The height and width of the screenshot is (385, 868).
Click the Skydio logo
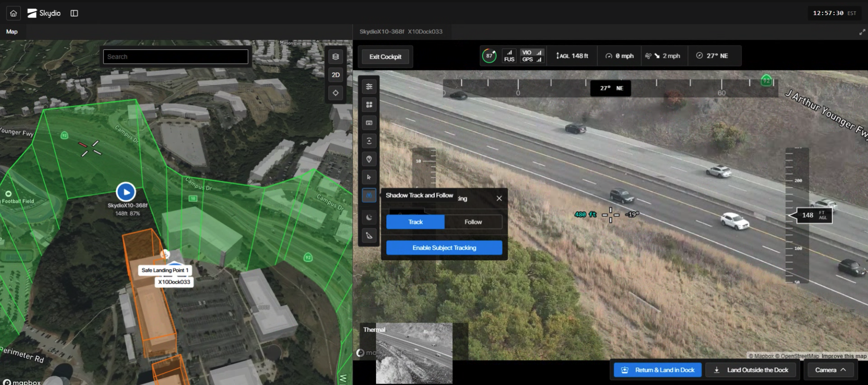click(44, 13)
